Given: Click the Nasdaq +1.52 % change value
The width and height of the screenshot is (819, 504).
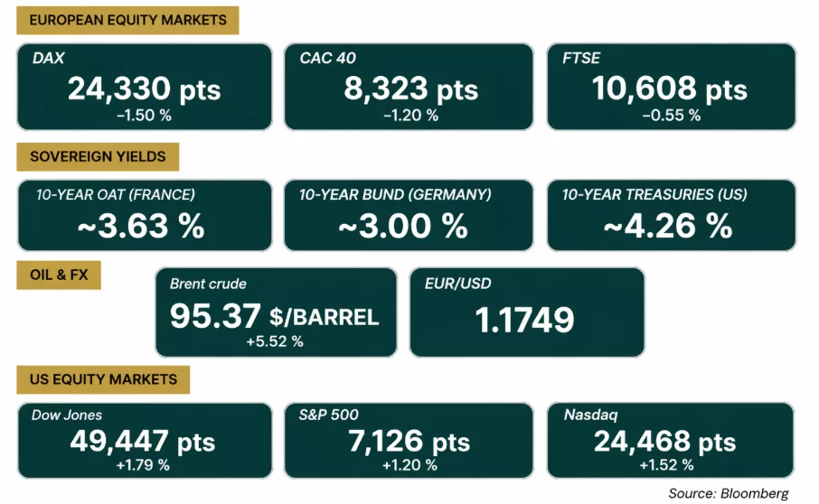Looking at the screenshot, I should [x=666, y=465].
